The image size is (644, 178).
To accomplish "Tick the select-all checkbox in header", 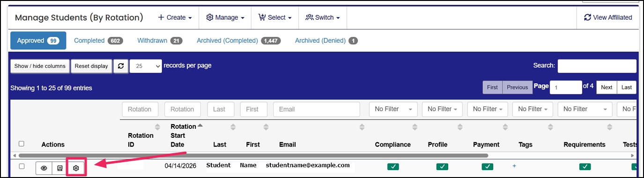I will (21, 144).
